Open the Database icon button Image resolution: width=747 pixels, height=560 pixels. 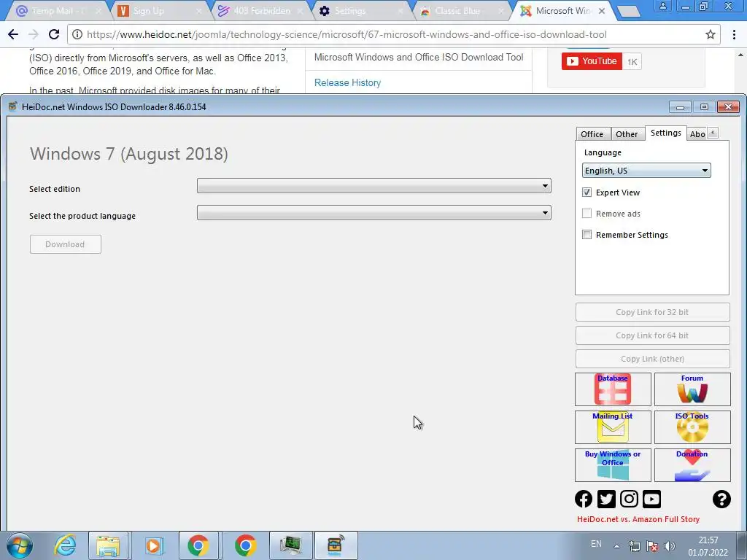613,389
